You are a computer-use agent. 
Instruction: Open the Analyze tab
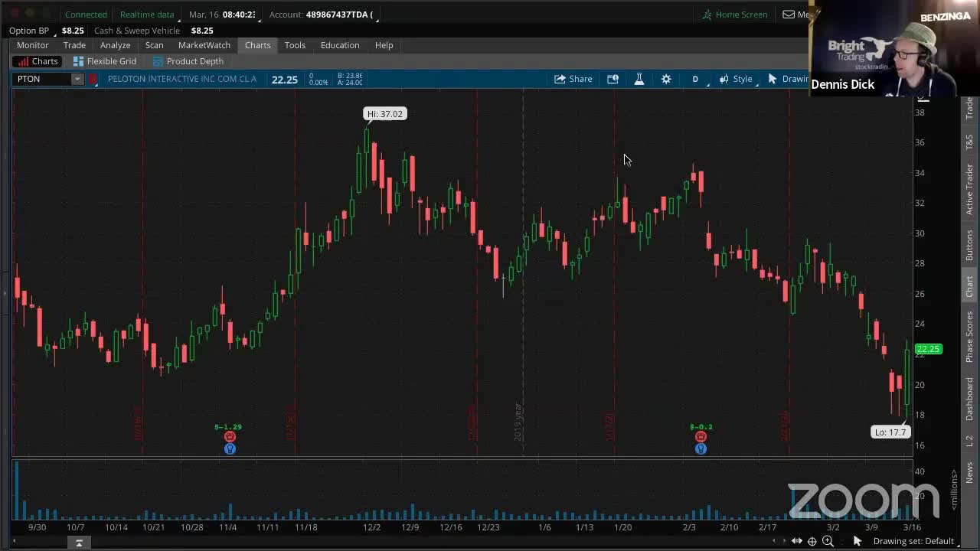click(115, 45)
